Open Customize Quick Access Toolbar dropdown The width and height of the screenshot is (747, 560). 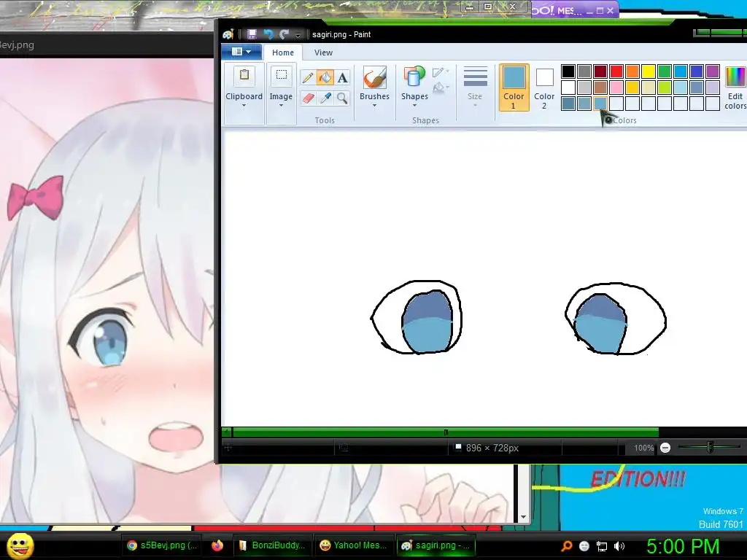[x=298, y=35]
